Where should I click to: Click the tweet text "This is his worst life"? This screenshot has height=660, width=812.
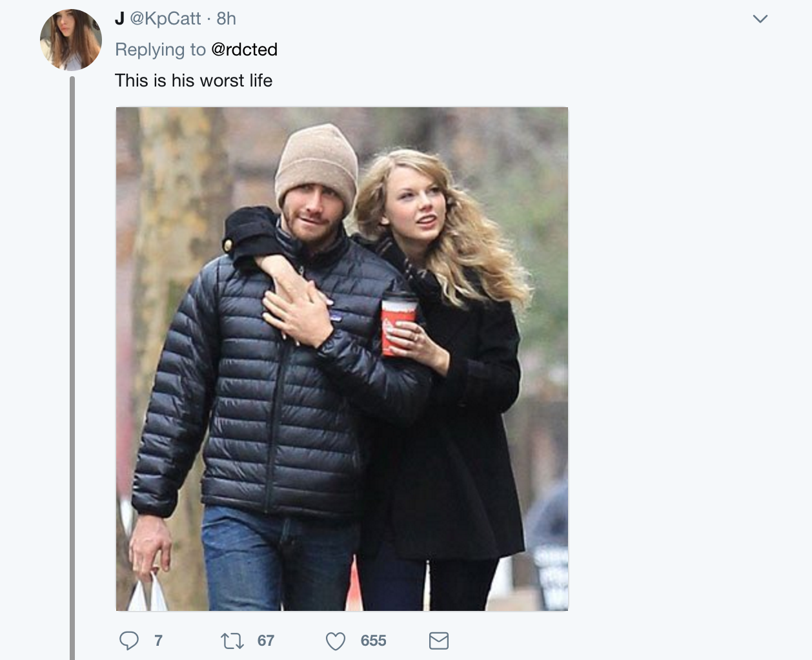click(x=194, y=81)
